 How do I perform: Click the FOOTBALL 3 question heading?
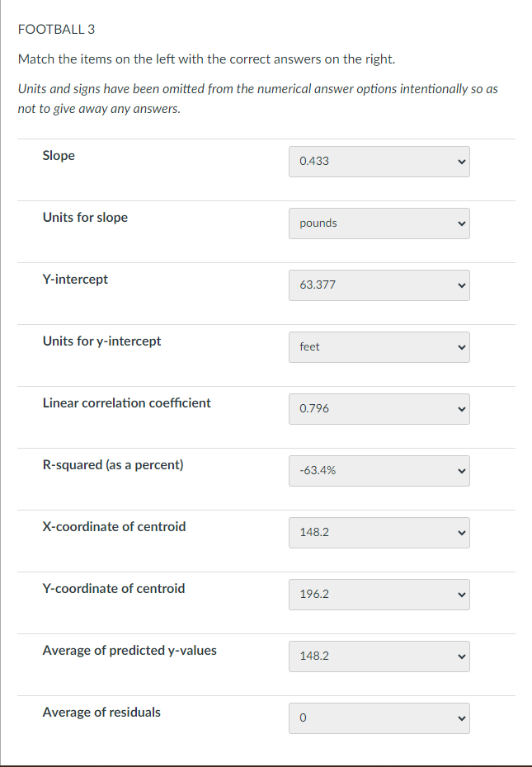(x=56, y=30)
